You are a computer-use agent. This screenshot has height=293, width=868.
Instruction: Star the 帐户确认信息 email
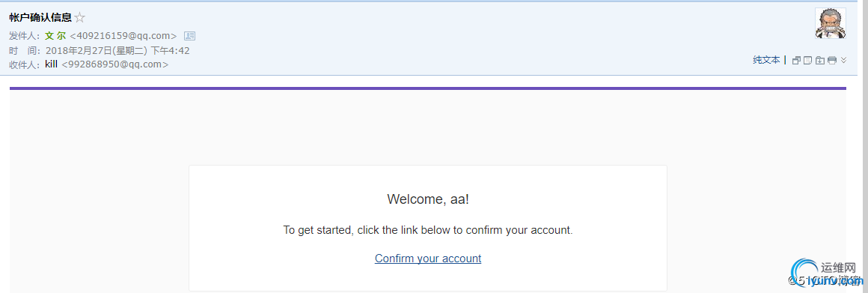tap(80, 18)
